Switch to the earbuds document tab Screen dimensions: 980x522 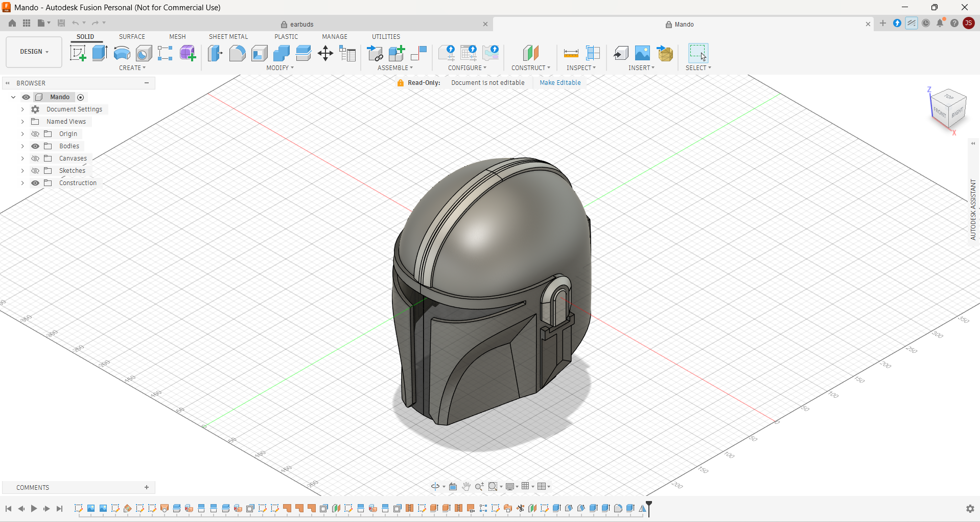[x=297, y=25]
